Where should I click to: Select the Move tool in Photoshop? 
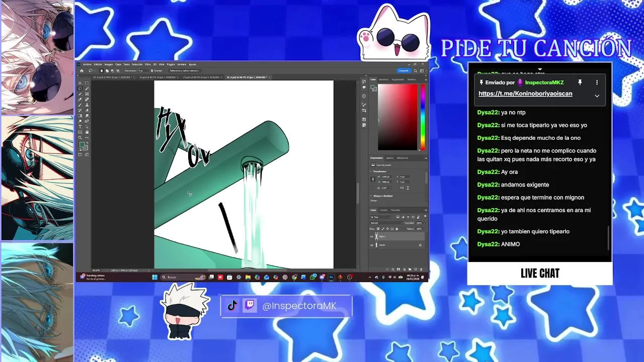[80, 83]
